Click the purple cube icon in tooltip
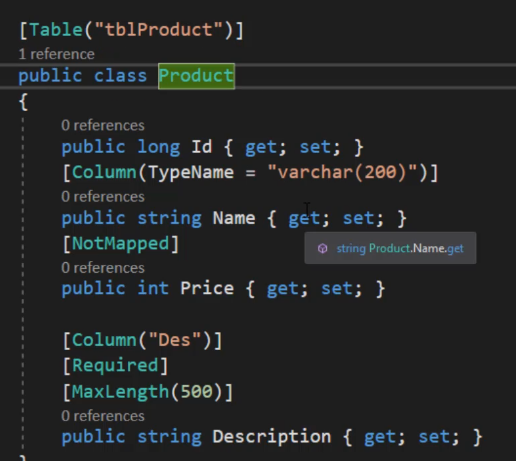Viewport: 516px width, 461px height. (322, 248)
